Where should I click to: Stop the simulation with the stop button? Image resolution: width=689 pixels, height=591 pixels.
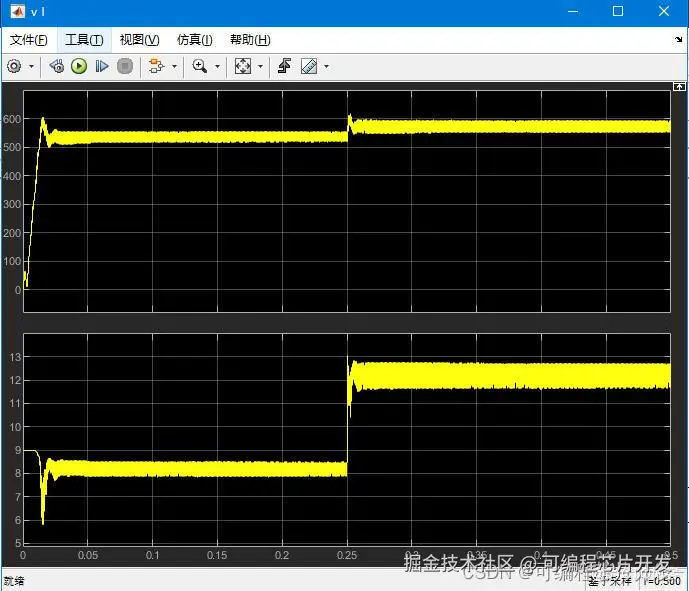[125, 66]
